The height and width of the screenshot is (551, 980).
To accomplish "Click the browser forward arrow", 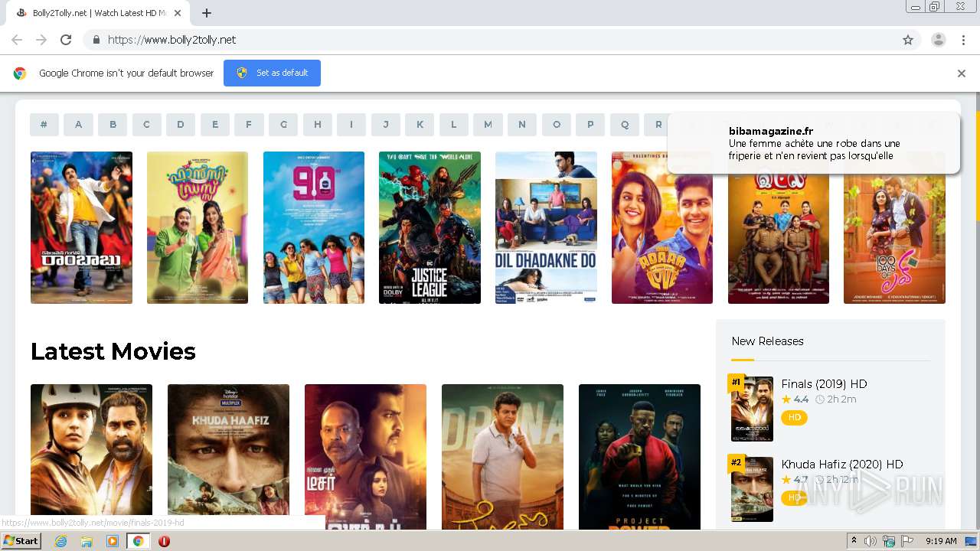I will coord(41,40).
